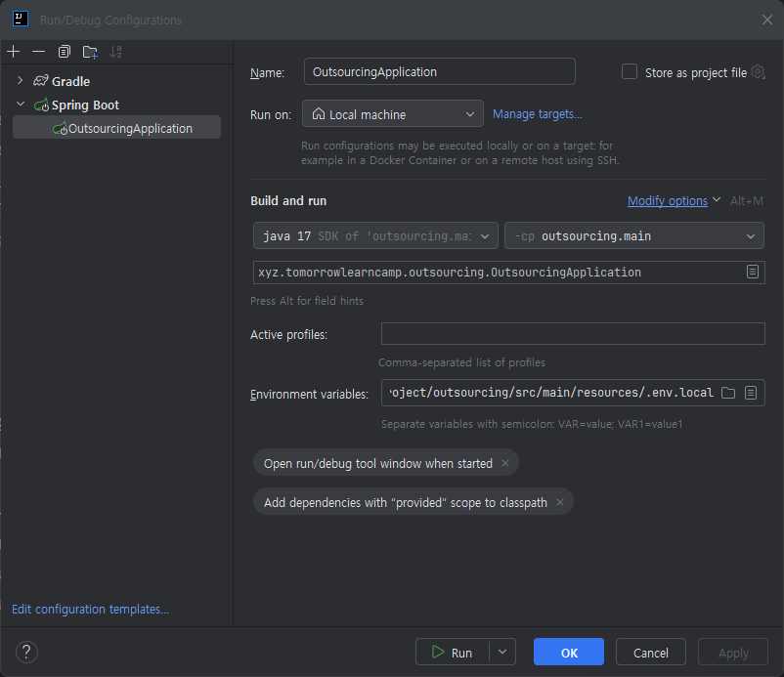Select the Spring Boot node label
Image resolution: width=784 pixels, height=677 pixels.
pyautogui.click(x=85, y=105)
